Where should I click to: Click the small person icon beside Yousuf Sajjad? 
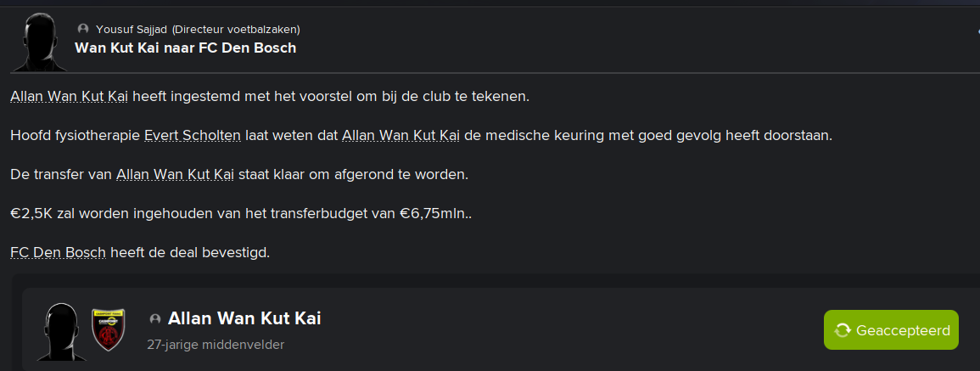pyautogui.click(x=82, y=29)
